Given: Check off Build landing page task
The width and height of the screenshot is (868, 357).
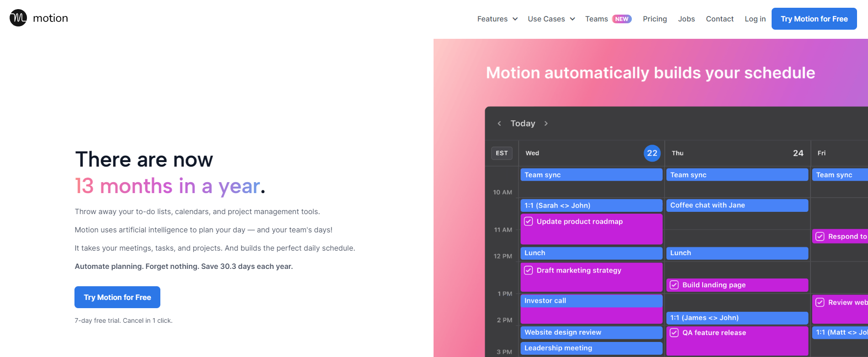Looking at the screenshot, I should (674, 285).
